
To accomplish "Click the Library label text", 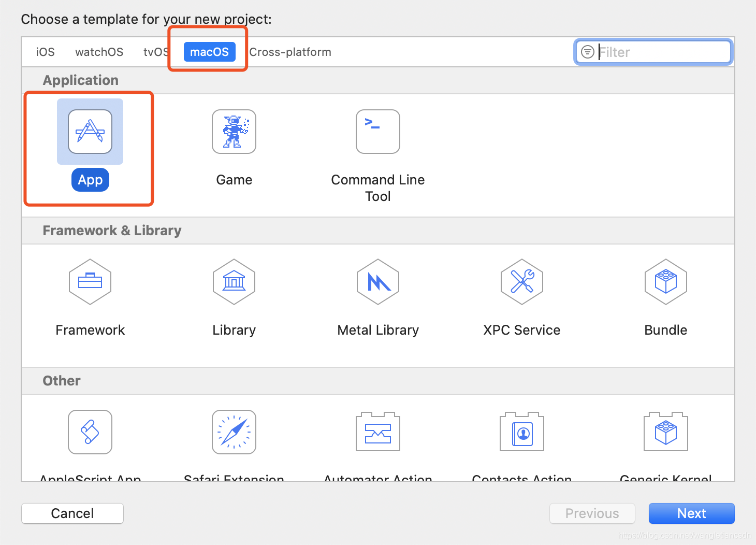I will [234, 330].
